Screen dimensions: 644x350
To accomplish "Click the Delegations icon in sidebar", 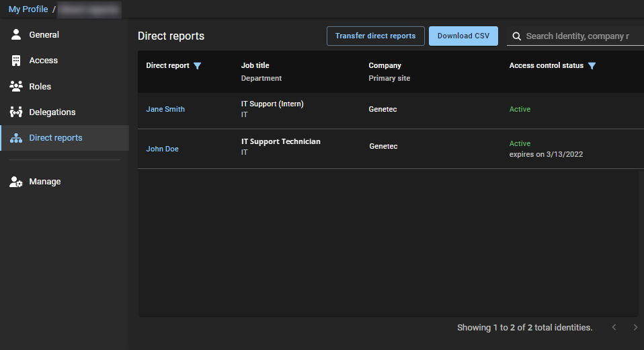I will coord(16,112).
